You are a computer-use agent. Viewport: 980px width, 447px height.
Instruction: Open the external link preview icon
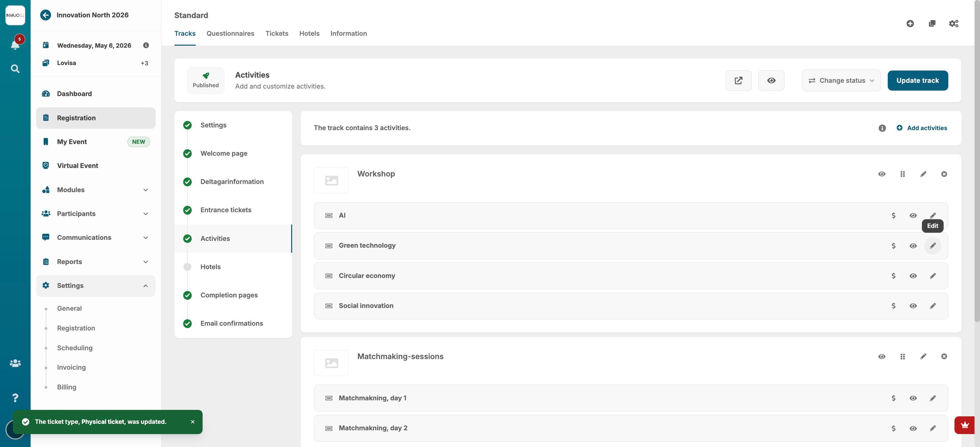coord(738,80)
